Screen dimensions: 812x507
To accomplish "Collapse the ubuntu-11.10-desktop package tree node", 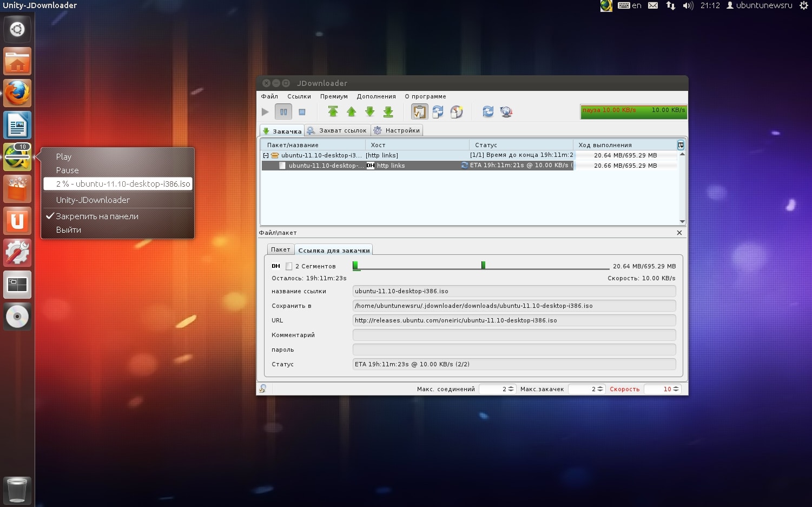I will (x=266, y=155).
